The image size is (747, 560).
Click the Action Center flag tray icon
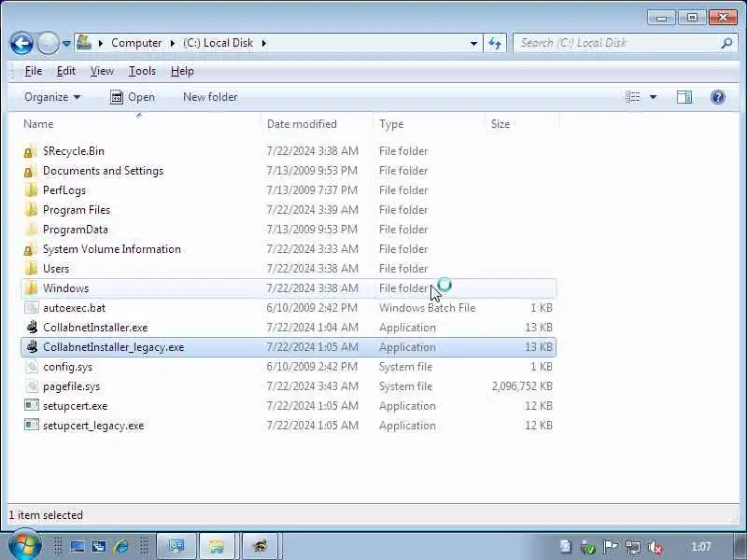(x=611, y=547)
